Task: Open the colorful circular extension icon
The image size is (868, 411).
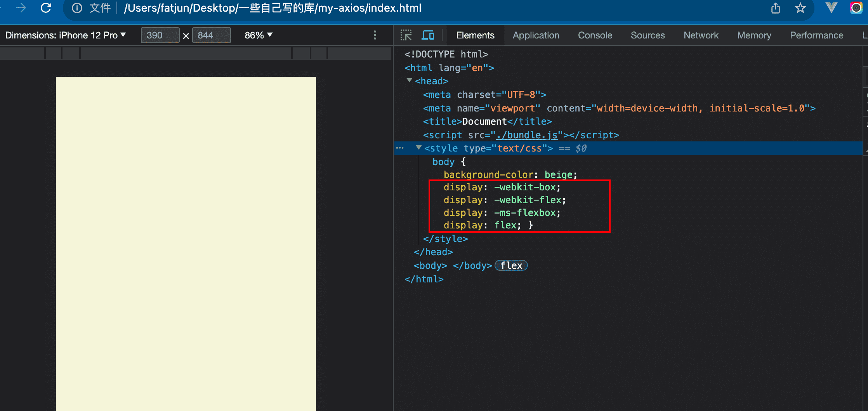Action: point(856,8)
